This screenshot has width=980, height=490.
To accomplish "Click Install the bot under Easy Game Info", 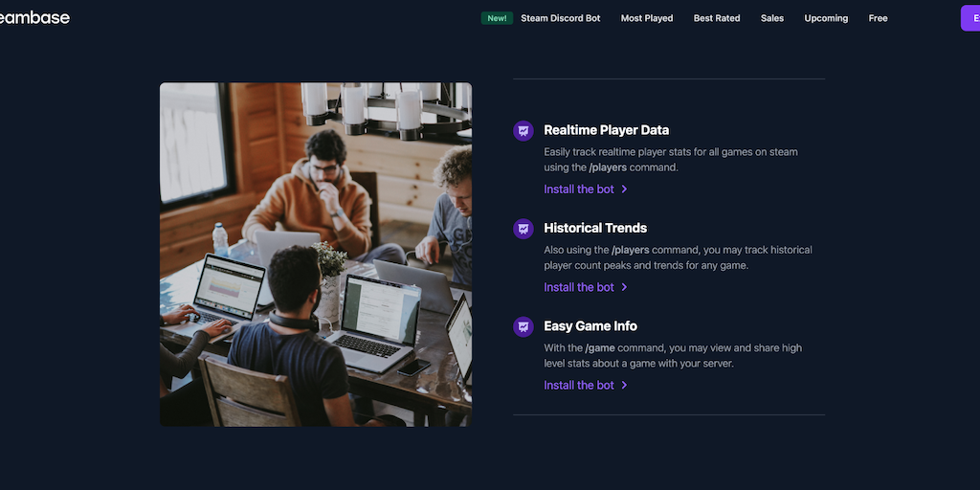I will [x=579, y=385].
